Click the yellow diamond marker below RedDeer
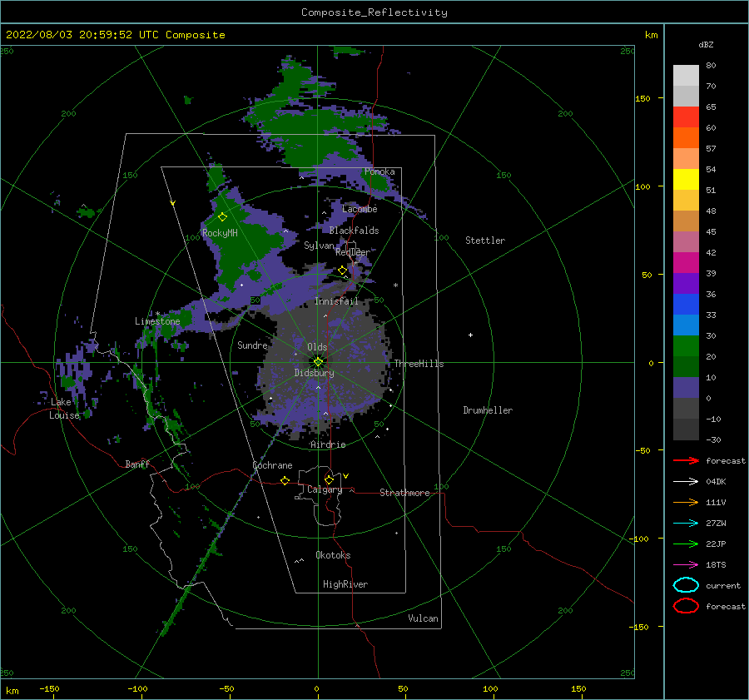The image size is (749, 700). coord(342,271)
